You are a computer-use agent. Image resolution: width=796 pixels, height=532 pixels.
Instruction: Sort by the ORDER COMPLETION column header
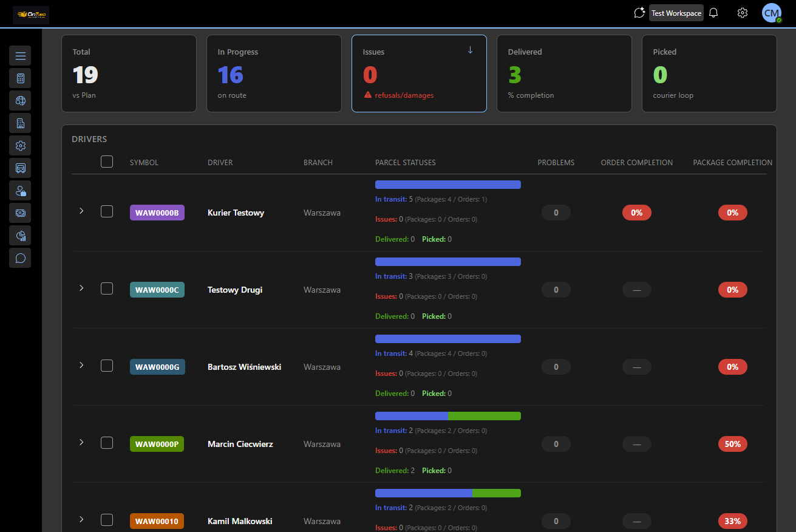[637, 163]
